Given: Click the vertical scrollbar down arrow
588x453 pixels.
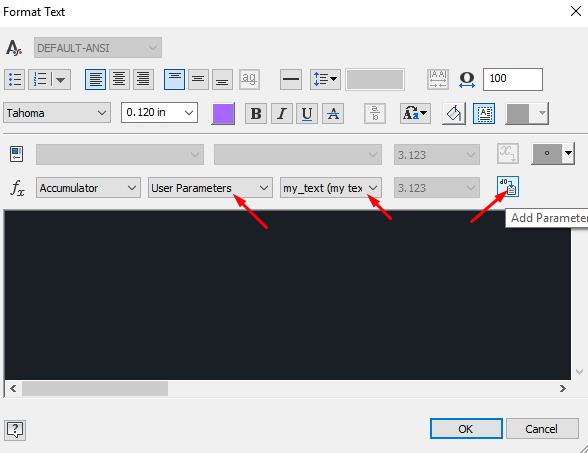Looking at the screenshot, I should (x=579, y=372).
